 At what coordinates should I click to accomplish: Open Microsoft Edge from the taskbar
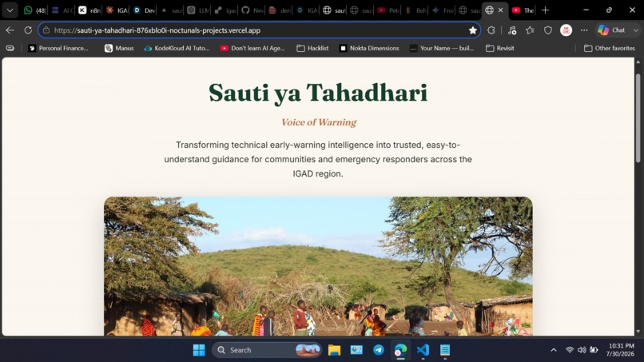pos(400,350)
